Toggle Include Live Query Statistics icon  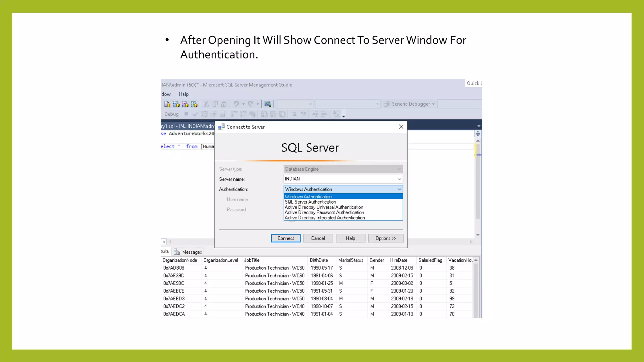point(243,114)
